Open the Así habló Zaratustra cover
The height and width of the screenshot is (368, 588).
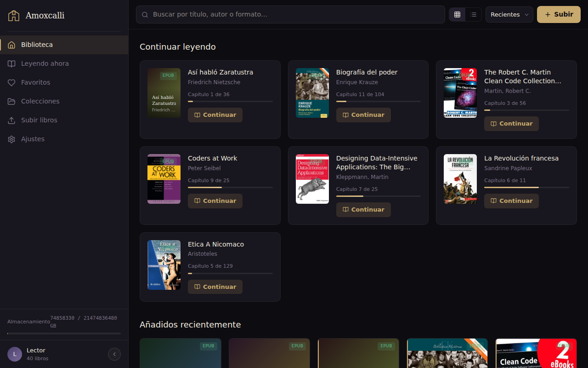point(164,93)
